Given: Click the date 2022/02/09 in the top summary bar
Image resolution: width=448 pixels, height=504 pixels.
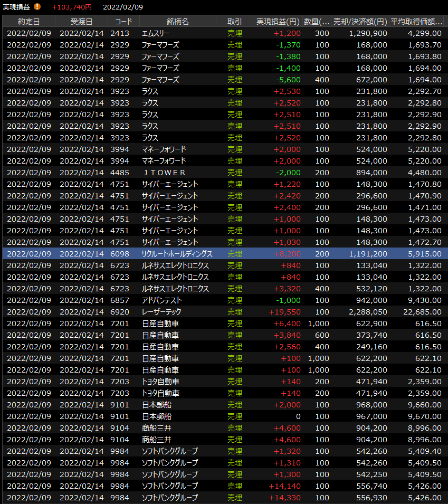Looking at the screenshot, I should (x=123, y=7).
